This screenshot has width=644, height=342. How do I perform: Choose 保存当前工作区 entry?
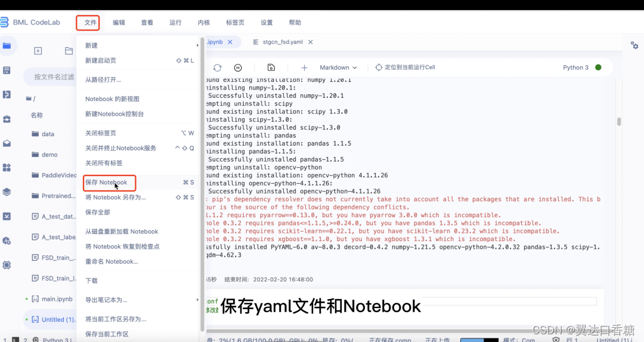point(138,334)
